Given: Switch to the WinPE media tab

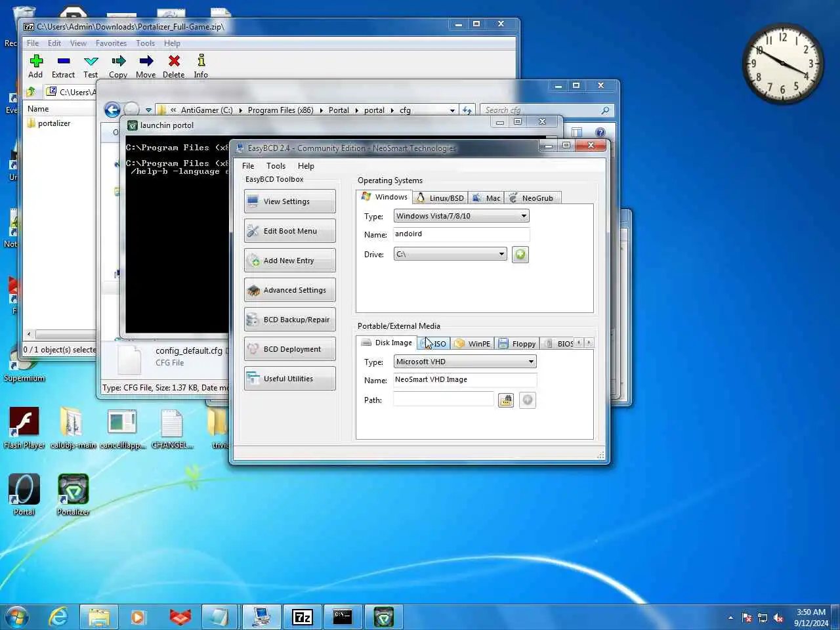Looking at the screenshot, I should point(472,343).
